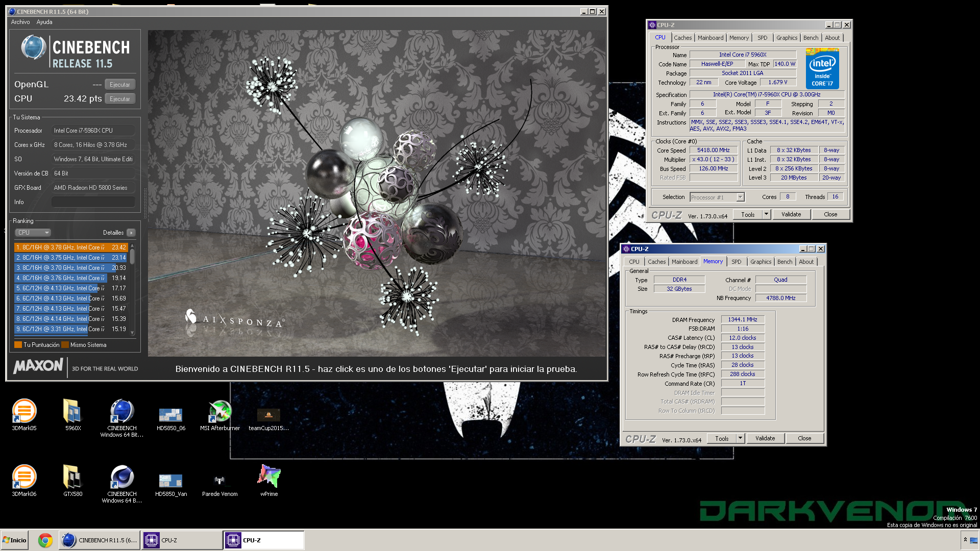Open the 5960X folder icon
The width and height of the screenshot is (980, 551).
pyautogui.click(x=73, y=414)
